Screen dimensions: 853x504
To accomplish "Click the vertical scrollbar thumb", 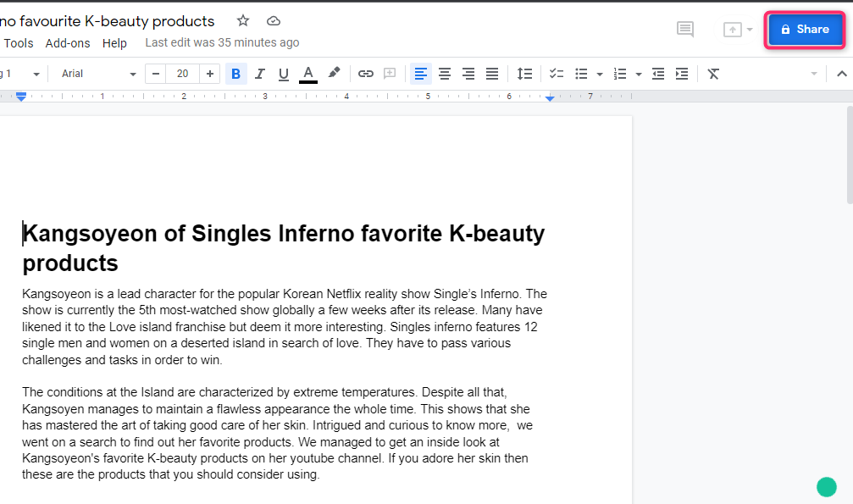I will coord(850,154).
